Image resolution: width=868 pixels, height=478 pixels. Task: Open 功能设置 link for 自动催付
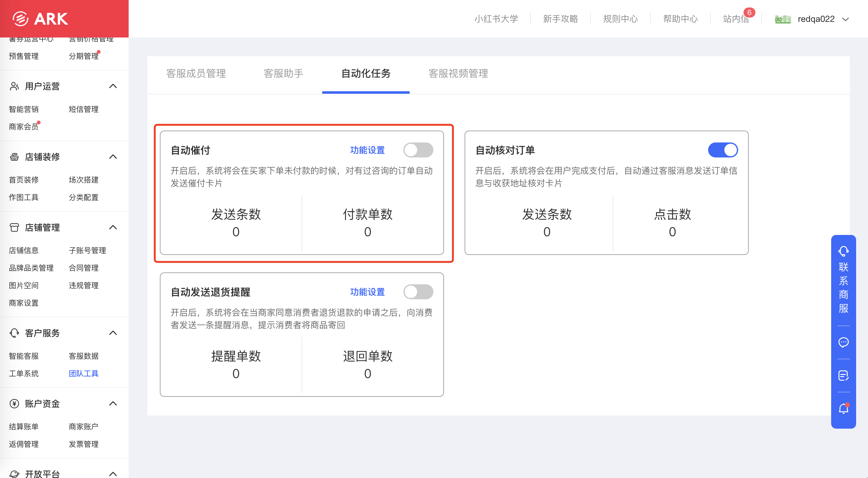coord(367,150)
